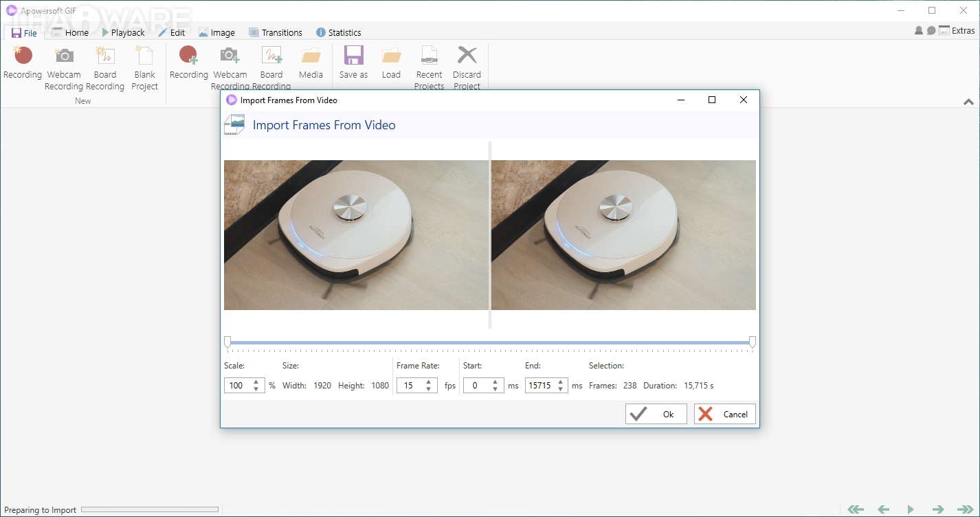Create a Blank Project
This screenshot has height=517, width=980.
(145, 68)
